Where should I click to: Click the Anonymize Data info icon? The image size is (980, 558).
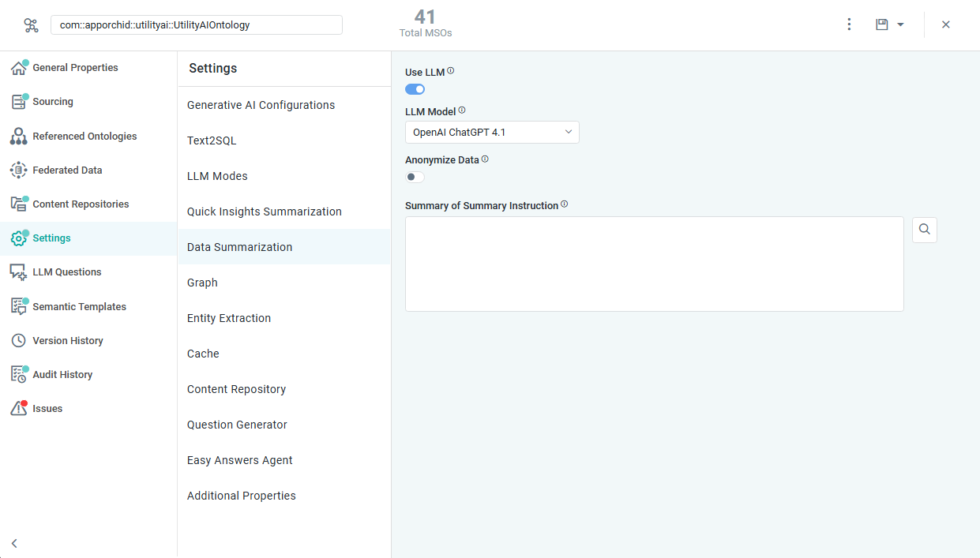pos(485,159)
